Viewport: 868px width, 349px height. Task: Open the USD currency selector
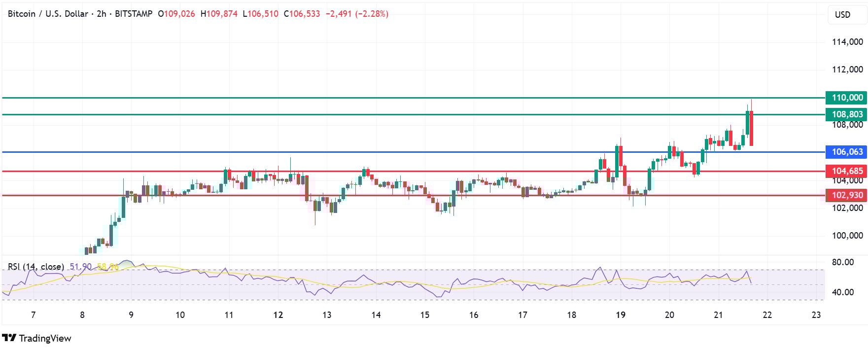pyautogui.click(x=842, y=15)
